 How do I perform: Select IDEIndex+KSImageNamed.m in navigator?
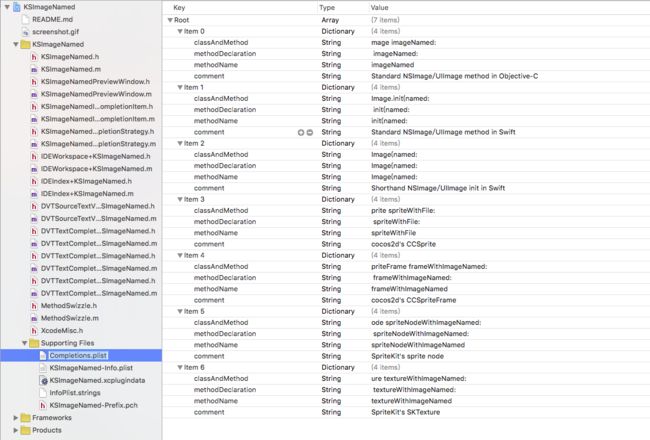87,194
